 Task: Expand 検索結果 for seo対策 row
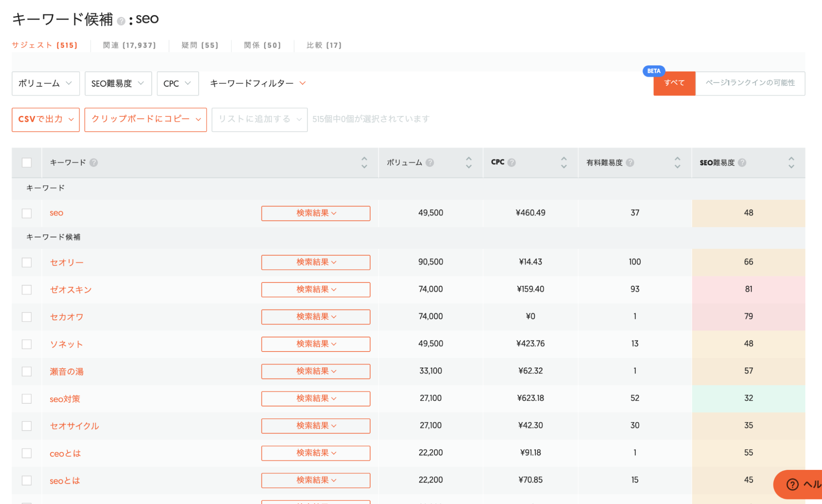pyautogui.click(x=316, y=398)
